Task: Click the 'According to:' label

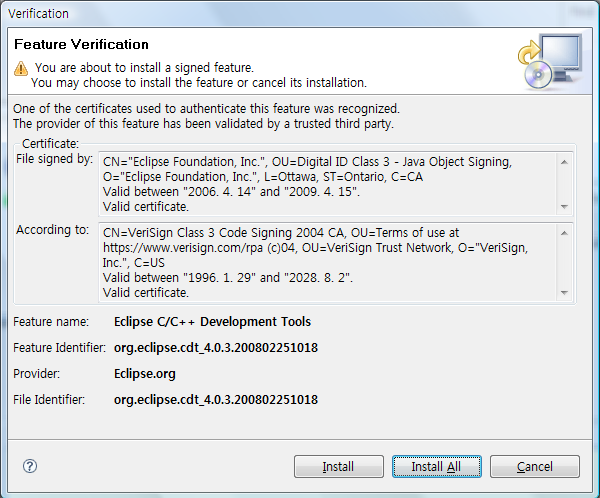Action: coord(52,230)
